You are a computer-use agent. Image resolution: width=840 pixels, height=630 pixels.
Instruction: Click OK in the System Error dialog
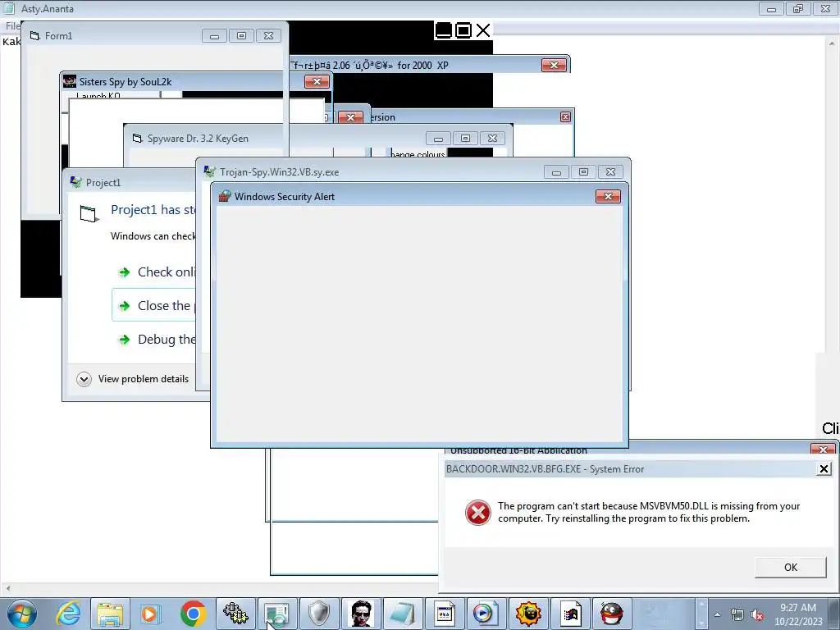[x=790, y=568]
